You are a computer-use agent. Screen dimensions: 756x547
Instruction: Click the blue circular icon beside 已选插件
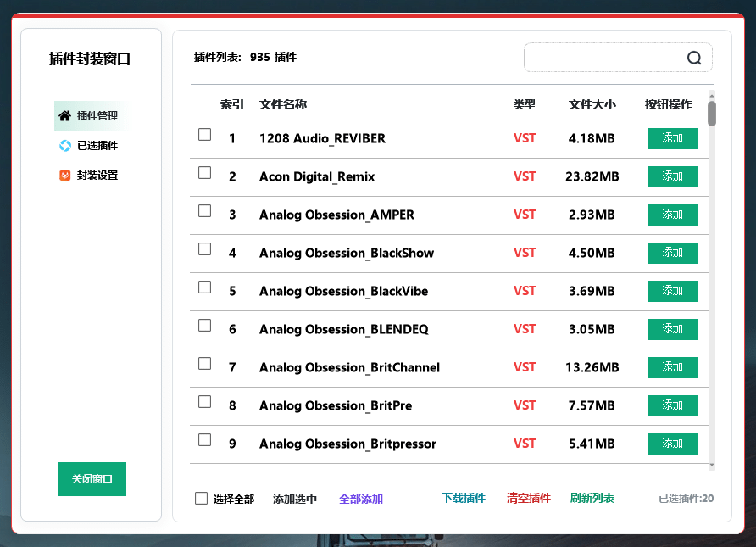point(65,146)
